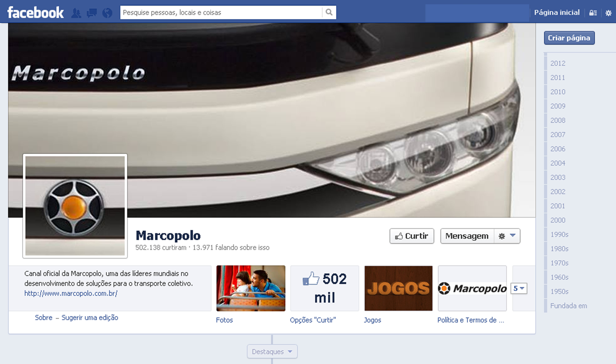Jump to 1970s in timeline
The width and height of the screenshot is (616, 364).
click(x=559, y=263)
